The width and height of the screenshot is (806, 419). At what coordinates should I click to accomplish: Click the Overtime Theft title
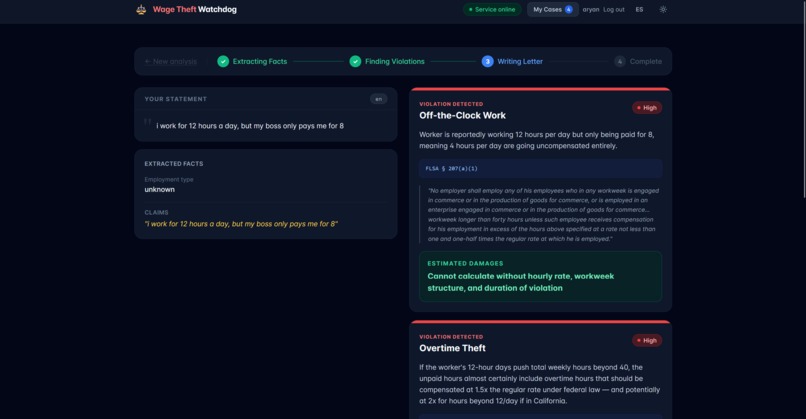tap(452, 348)
